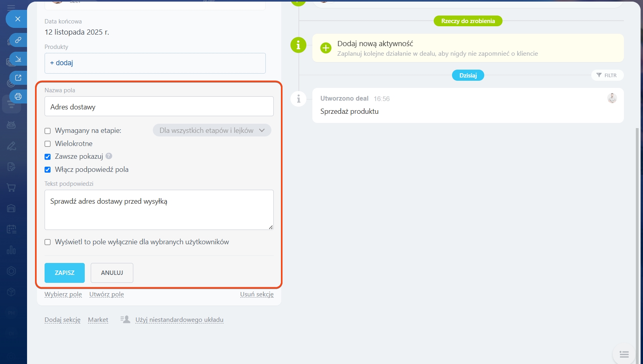
Task: Open the bar chart icon in sidebar
Action: click(x=11, y=250)
